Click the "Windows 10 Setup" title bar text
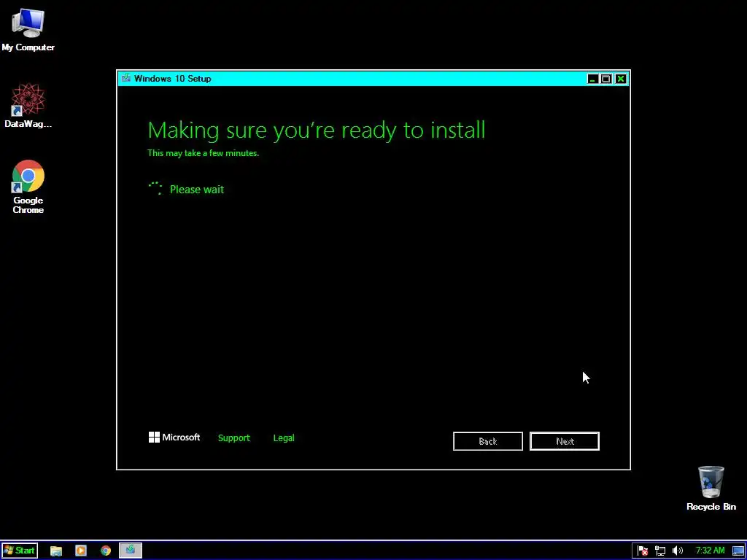 click(x=172, y=79)
